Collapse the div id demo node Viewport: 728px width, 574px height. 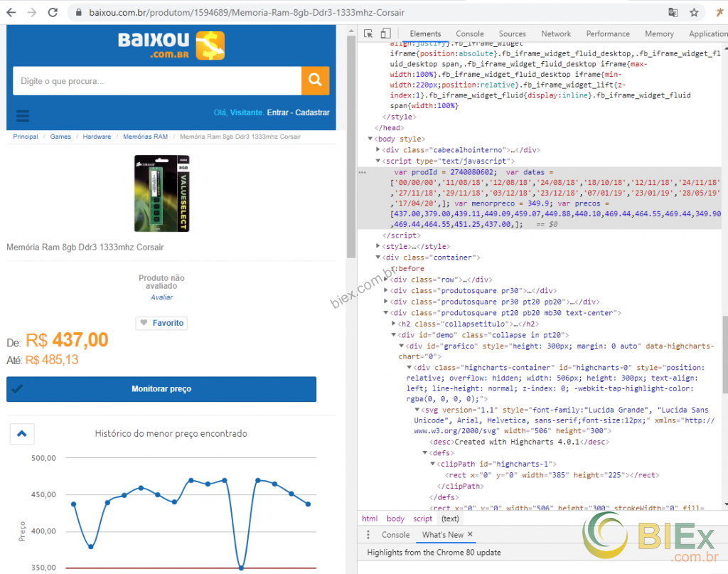pyautogui.click(x=394, y=335)
